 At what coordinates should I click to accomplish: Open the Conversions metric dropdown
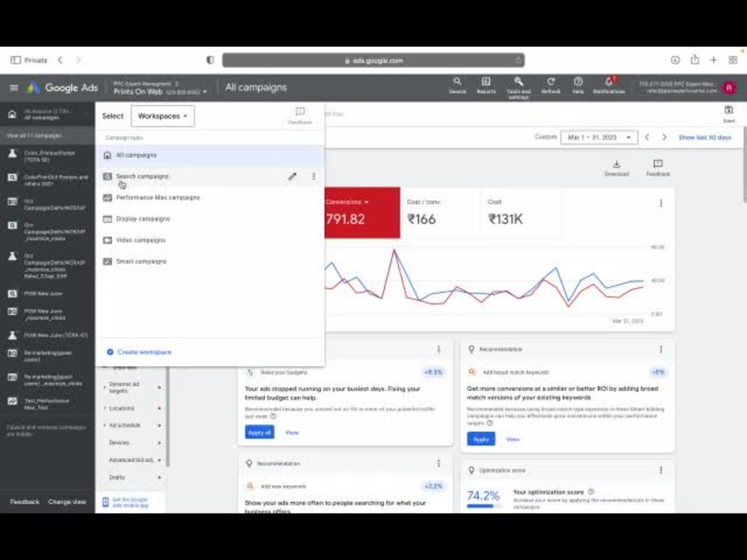(x=347, y=202)
